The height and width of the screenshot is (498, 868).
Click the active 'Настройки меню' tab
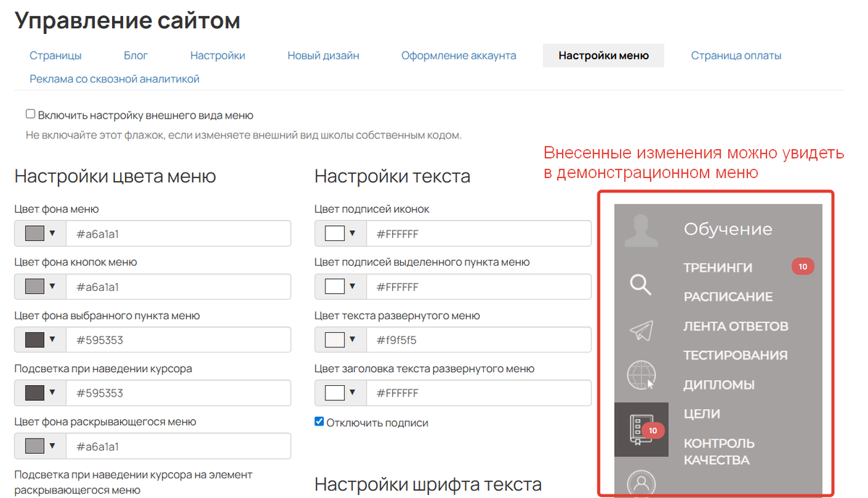point(603,55)
